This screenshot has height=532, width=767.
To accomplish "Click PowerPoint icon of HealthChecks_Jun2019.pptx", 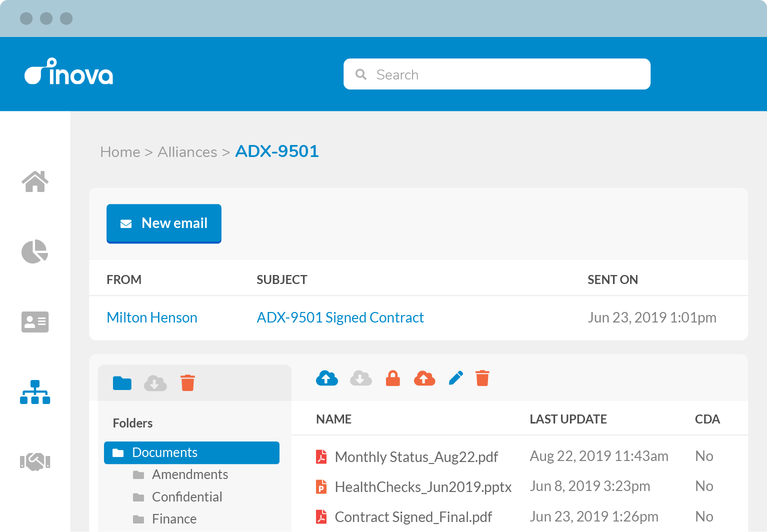I will point(321,486).
